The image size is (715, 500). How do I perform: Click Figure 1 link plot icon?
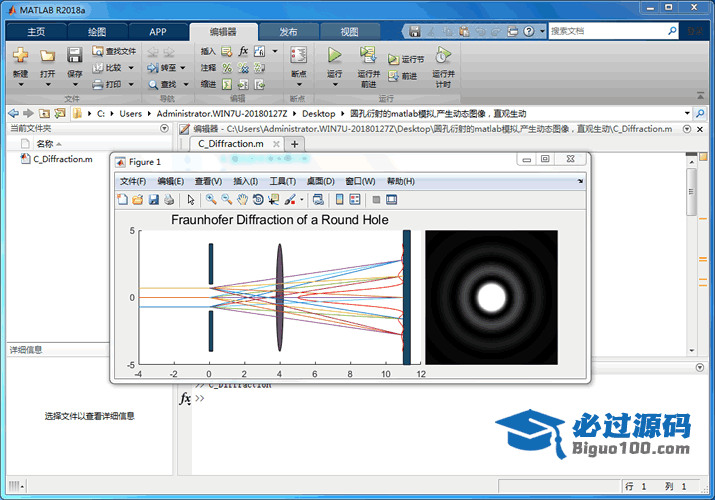click(318, 200)
